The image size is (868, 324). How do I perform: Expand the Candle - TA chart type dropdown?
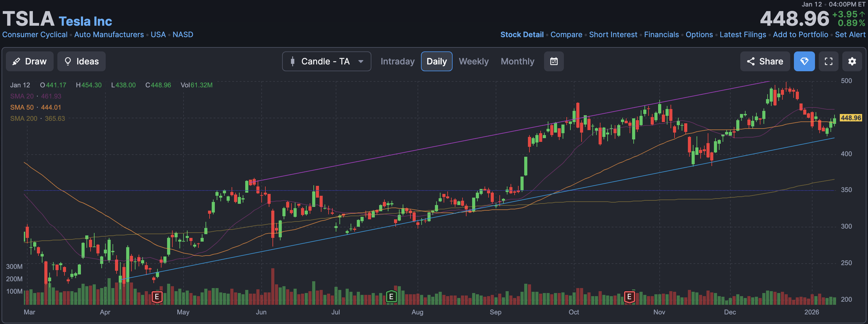coord(326,61)
